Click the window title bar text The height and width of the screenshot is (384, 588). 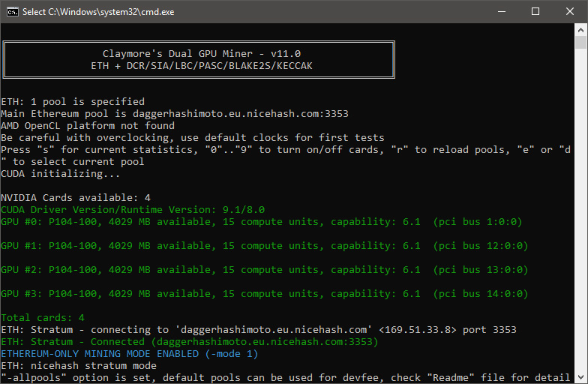[98, 12]
